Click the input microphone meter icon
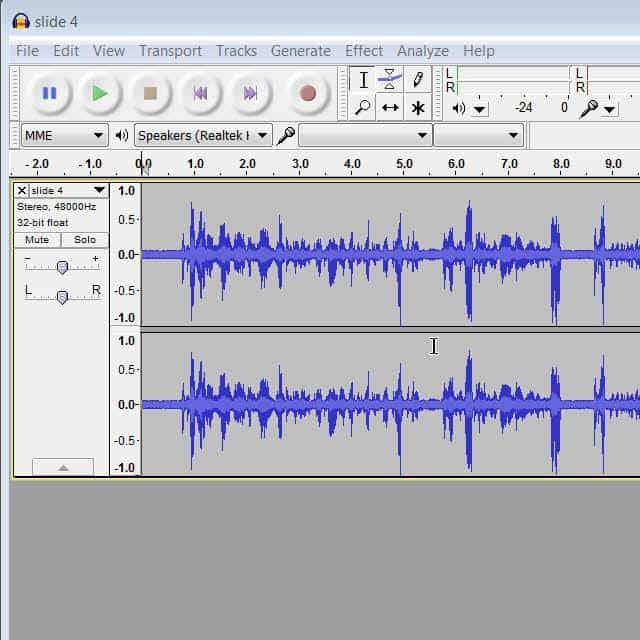 point(588,109)
